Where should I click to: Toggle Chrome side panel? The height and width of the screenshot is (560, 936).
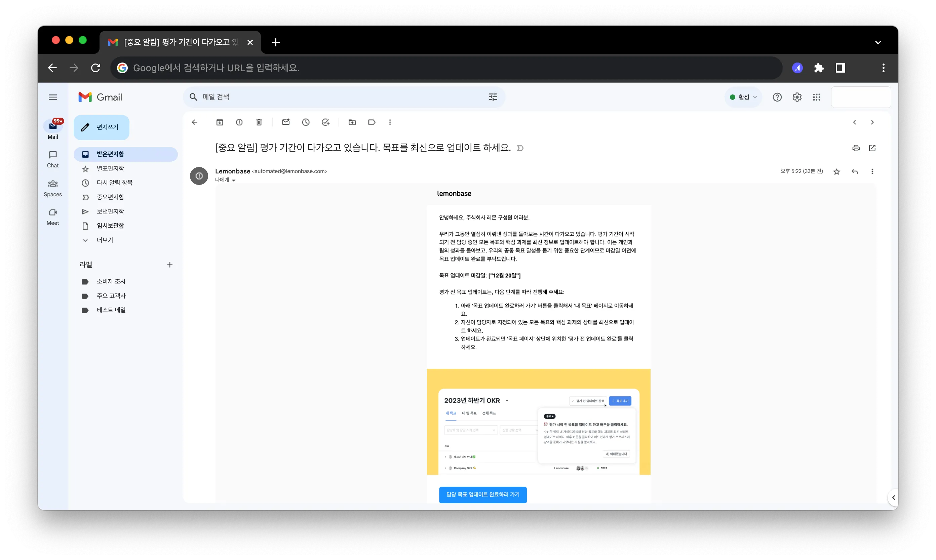click(841, 68)
